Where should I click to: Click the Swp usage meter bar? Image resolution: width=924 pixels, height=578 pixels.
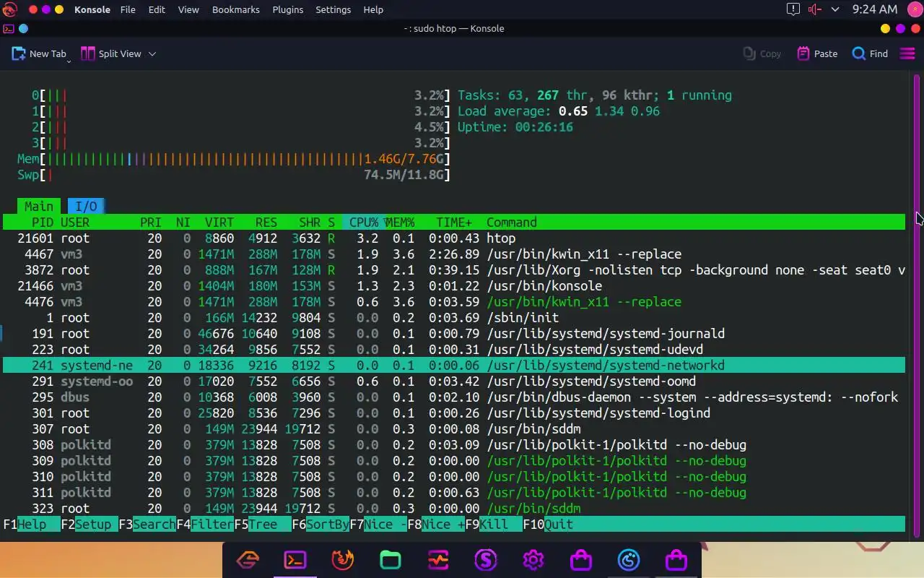[234, 175]
